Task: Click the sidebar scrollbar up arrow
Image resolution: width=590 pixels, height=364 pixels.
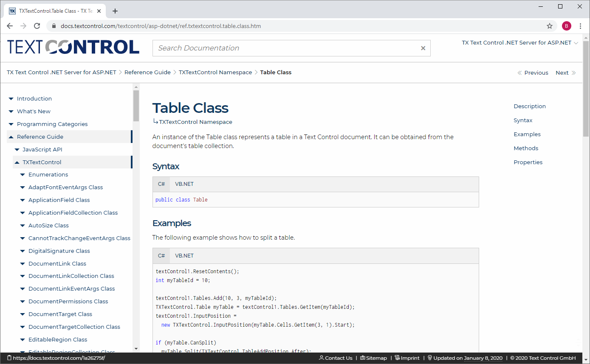Action: pyautogui.click(x=136, y=87)
